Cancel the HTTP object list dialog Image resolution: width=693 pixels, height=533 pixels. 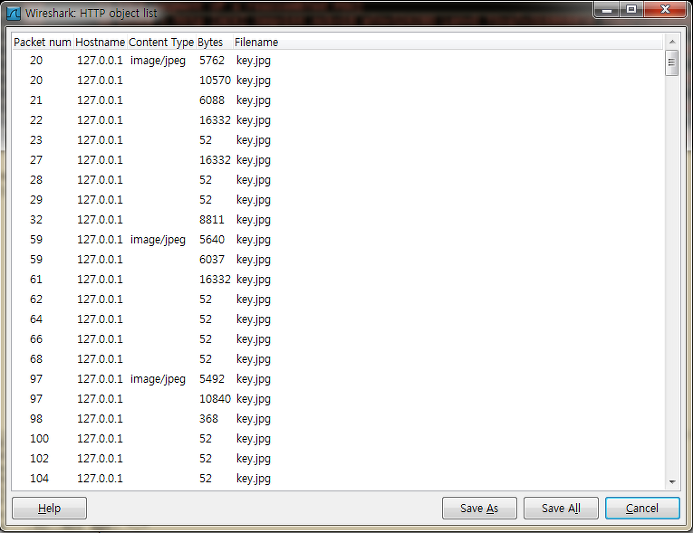pos(642,508)
